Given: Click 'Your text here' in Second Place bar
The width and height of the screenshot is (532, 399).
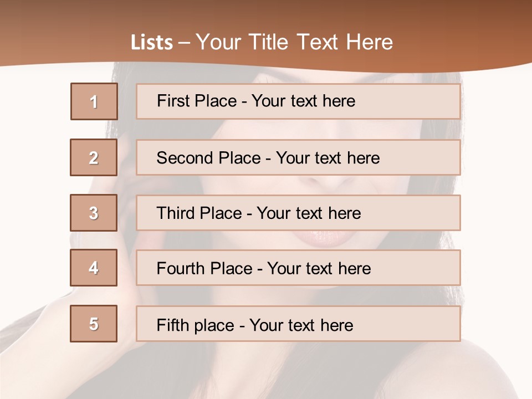Looking at the screenshot, I should tap(328, 158).
